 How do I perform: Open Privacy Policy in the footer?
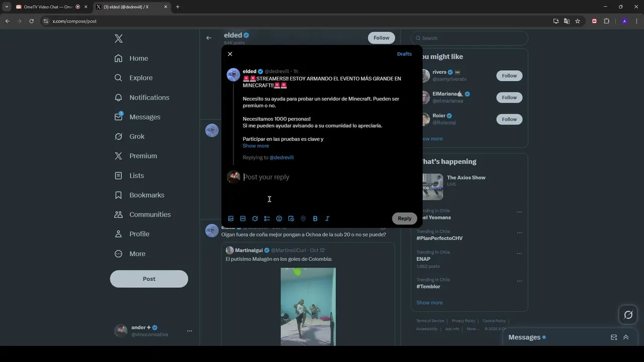[x=463, y=321]
